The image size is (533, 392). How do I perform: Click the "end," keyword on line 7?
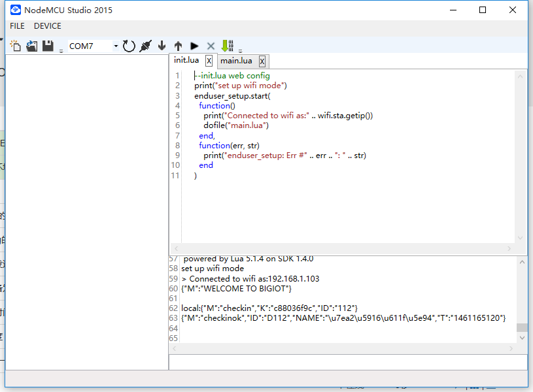click(x=207, y=136)
